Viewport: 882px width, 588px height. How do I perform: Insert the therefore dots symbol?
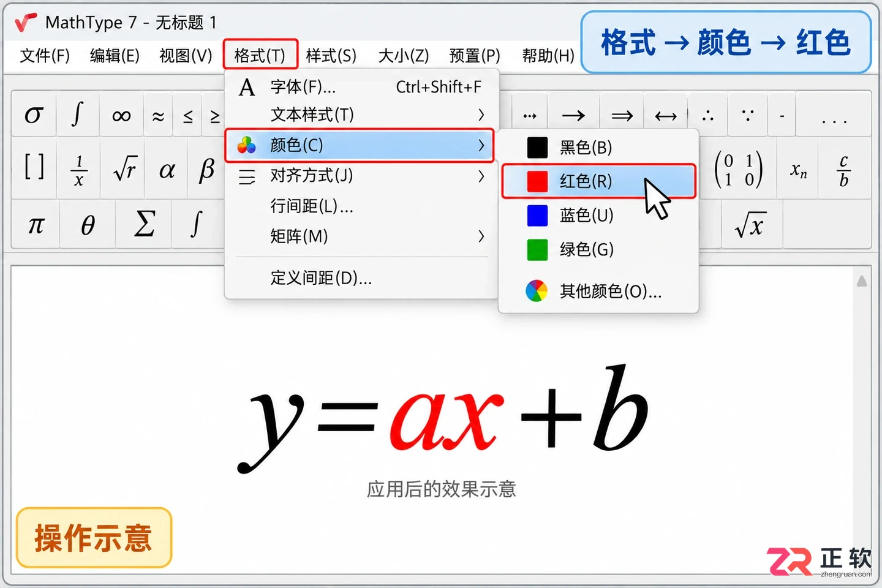click(x=707, y=115)
